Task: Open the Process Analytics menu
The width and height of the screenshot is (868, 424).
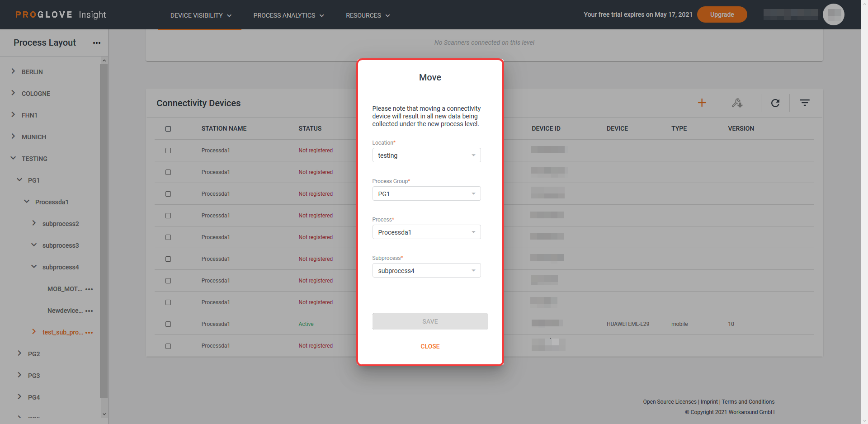Action: coord(288,15)
